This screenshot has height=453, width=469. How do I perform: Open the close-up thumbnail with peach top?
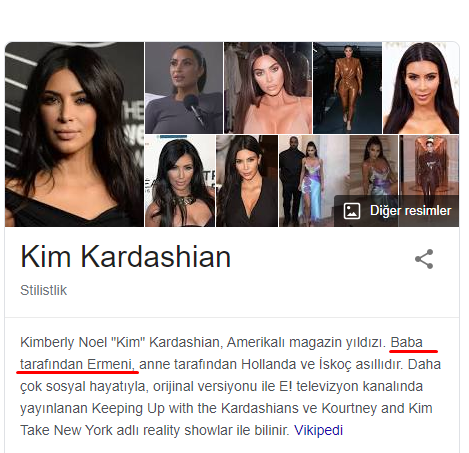tap(268, 88)
